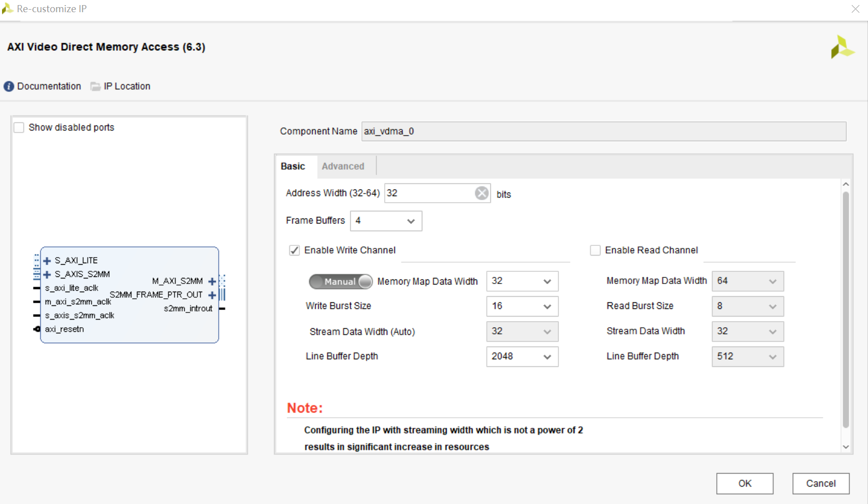
Task: Uncheck Enable Write Channel
Action: coord(294,250)
